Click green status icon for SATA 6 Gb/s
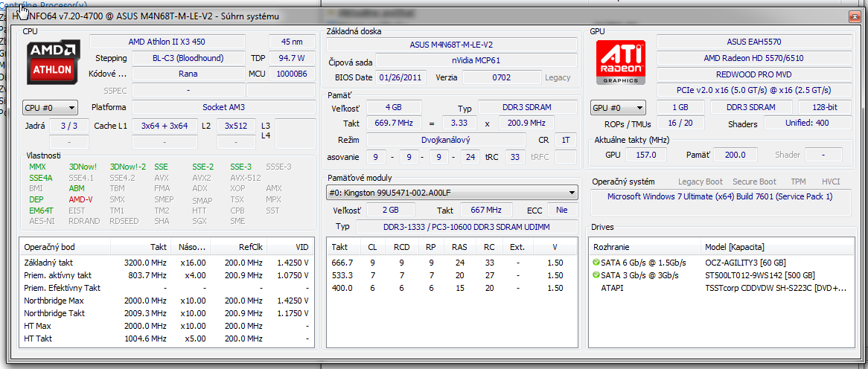The height and width of the screenshot is (369, 868). click(x=596, y=263)
